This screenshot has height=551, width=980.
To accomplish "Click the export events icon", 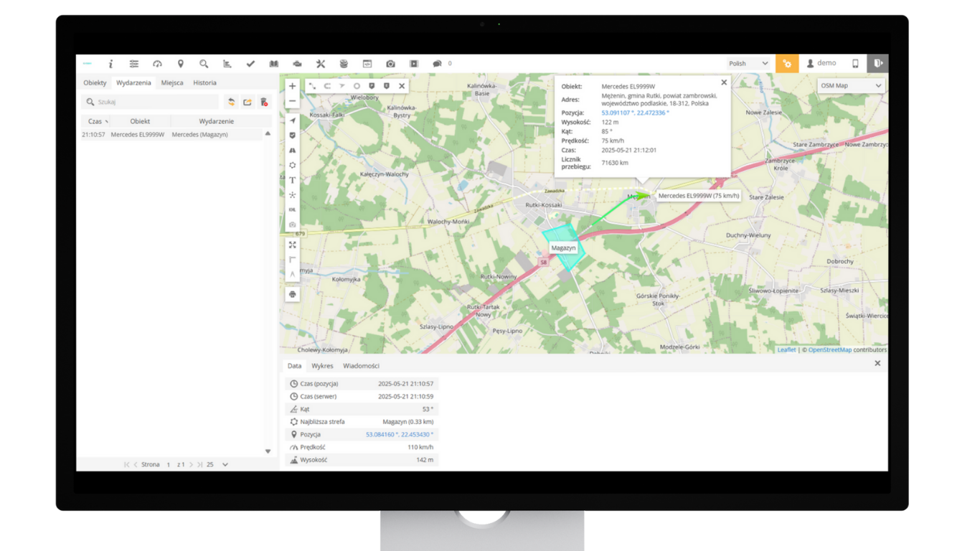I will (248, 102).
